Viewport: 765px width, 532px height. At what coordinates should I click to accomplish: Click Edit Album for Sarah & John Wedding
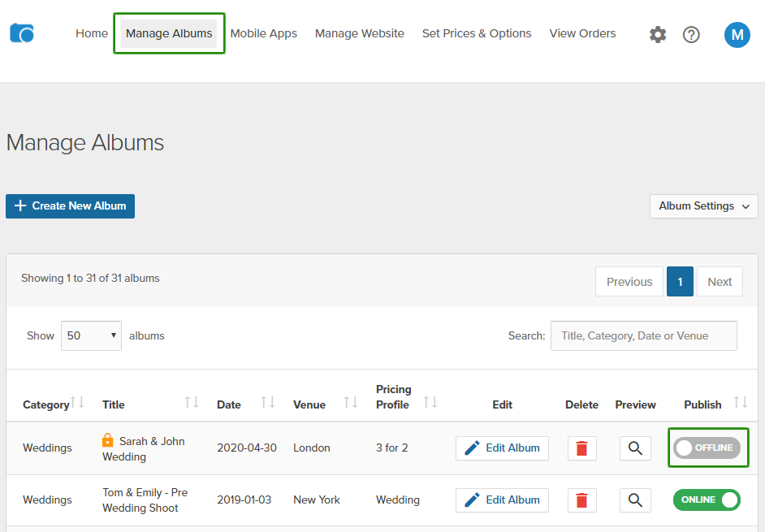click(502, 448)
